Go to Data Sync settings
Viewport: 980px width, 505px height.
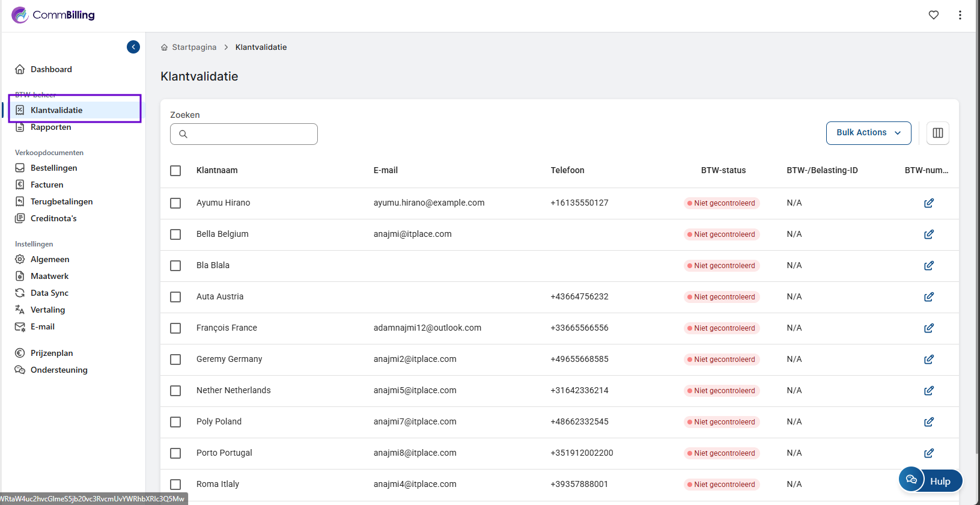pos(49,293)
